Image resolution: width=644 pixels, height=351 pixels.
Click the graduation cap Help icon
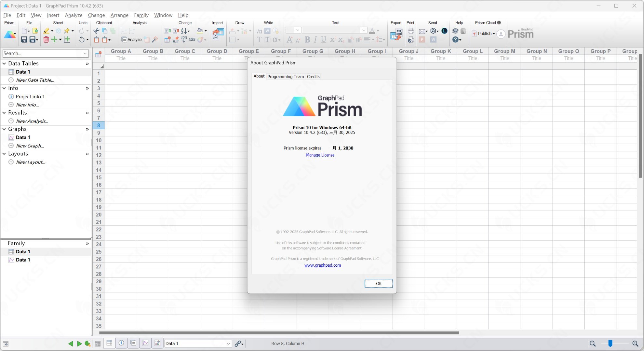(x=455, y=31)
